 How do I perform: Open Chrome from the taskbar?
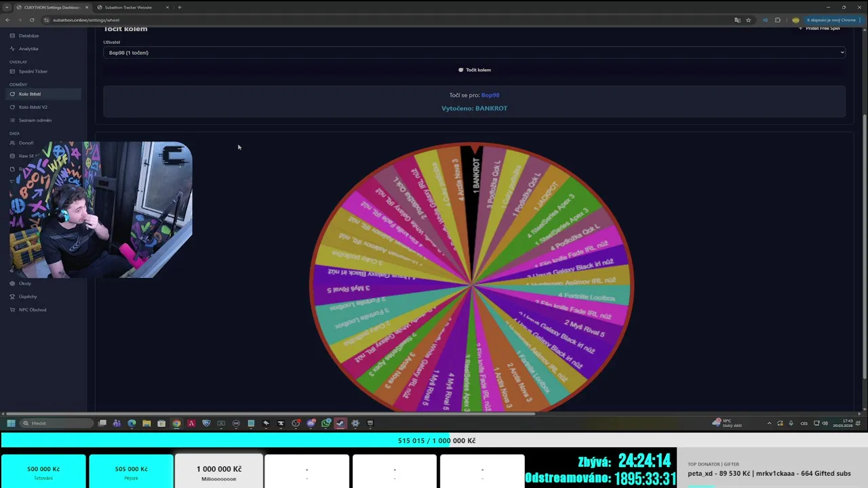176,423
